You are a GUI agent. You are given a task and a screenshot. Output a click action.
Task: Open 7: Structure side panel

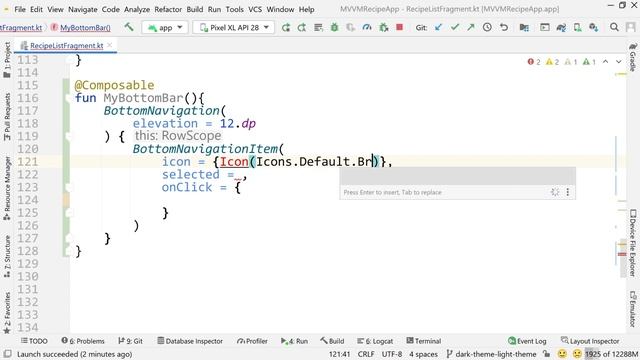pyautogui.click(x=7, y=256)
